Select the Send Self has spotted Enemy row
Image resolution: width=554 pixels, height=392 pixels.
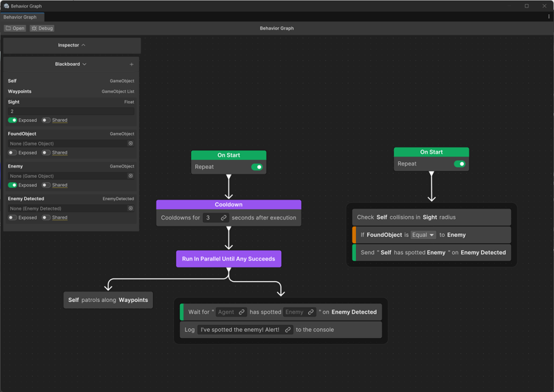click(x=431, y=253)
